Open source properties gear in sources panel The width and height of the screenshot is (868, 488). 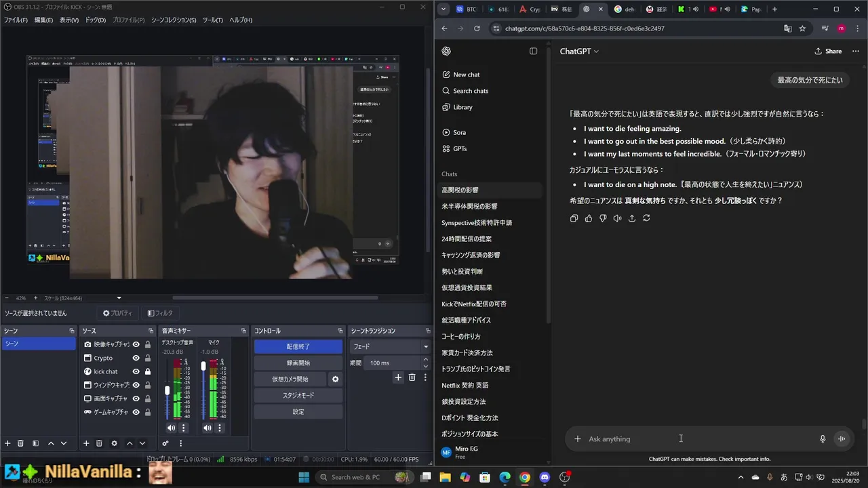pyautogui.click(x=114, y=443)
